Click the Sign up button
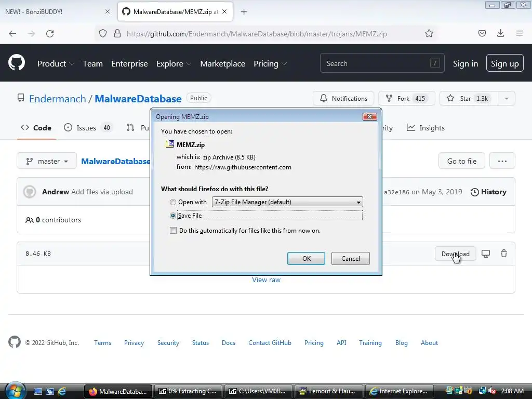The width and height of the screenshot is (532, 399). point(504,63)
